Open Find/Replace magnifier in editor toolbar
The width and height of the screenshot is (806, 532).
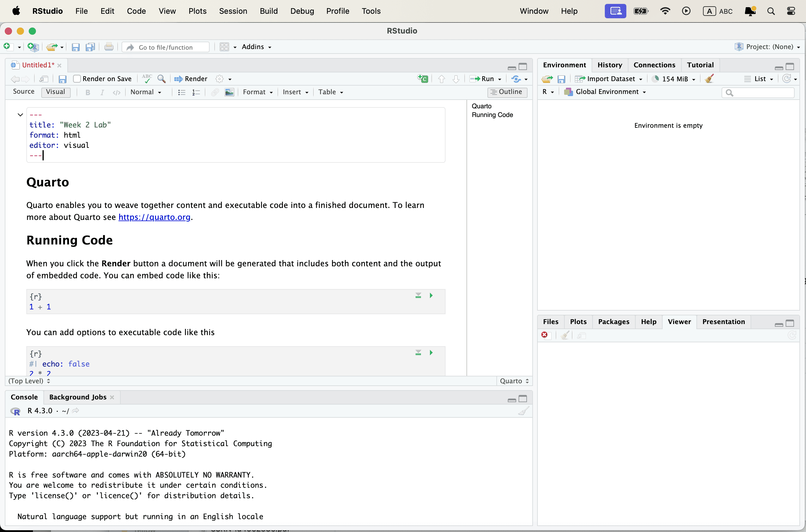(x=162, y=79)
